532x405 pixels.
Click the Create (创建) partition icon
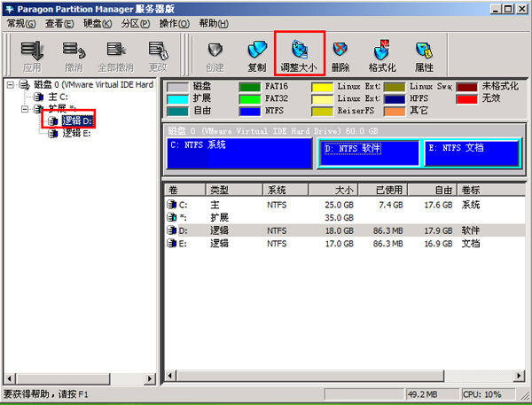click(215, 51)
